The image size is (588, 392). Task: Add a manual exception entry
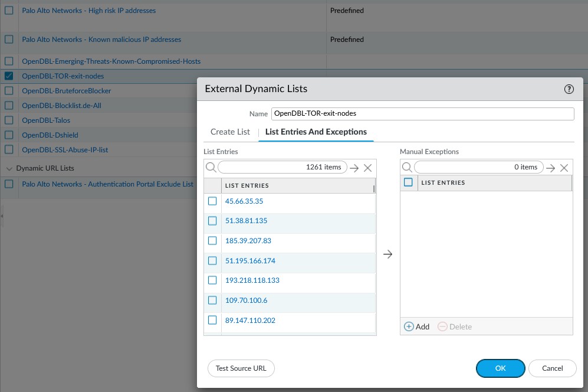pyautogui.click(x=416, y=326)
